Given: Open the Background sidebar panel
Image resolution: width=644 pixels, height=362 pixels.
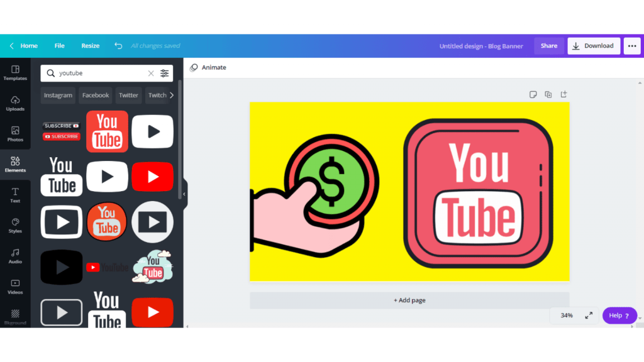Looking at the screenshot, I should pos(15,317).
